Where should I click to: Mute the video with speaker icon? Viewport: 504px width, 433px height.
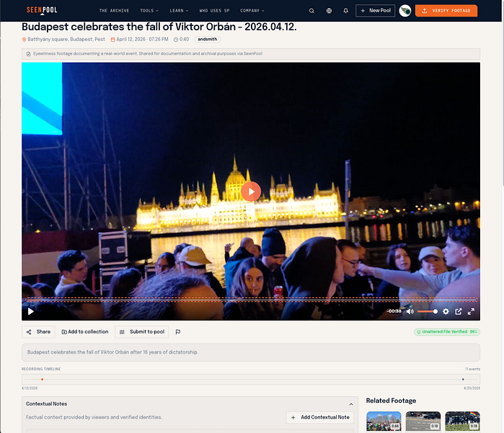[x=410, y=312]
